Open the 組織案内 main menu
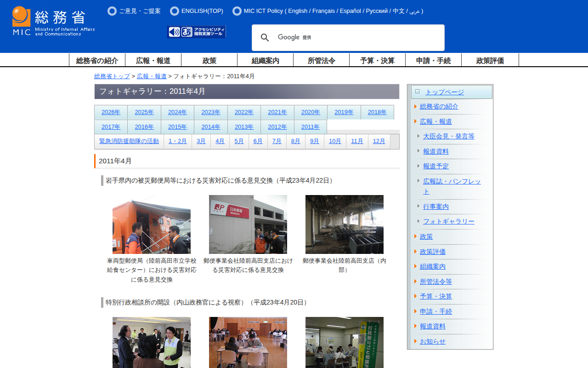 coord(265,60)
